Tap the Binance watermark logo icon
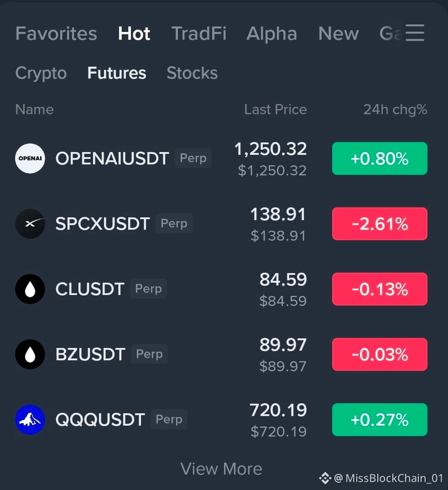 click(325, 478)
